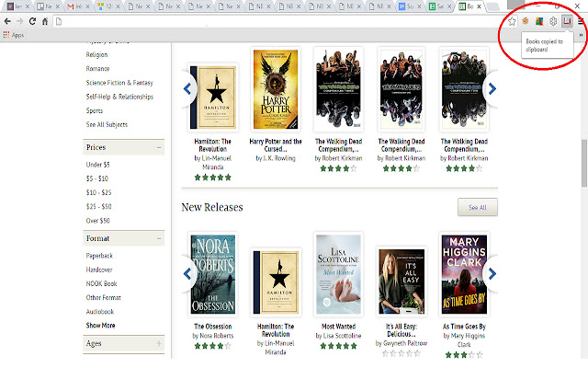The image size is (588, 368).
Task: Go to previous books in top carousel
Action: (x=187, y=89)
